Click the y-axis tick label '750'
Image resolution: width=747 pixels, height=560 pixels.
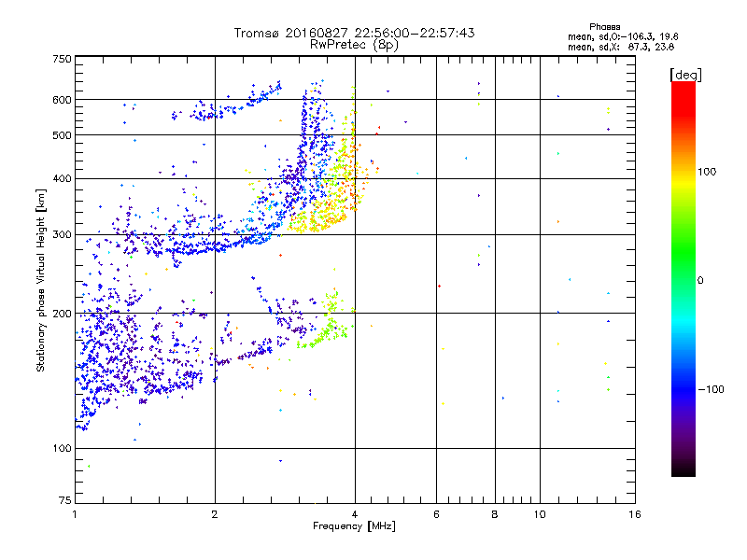pos(62,59)
